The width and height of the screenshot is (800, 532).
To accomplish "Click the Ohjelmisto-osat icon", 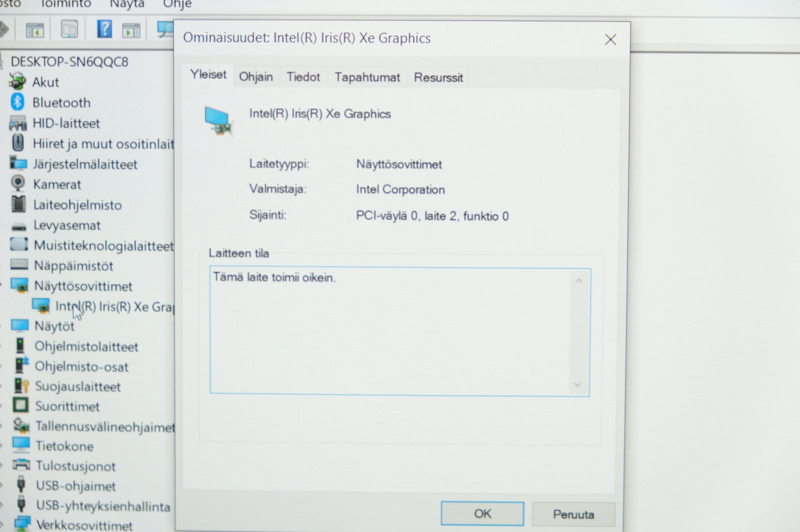I will click(x=22, y=366).
